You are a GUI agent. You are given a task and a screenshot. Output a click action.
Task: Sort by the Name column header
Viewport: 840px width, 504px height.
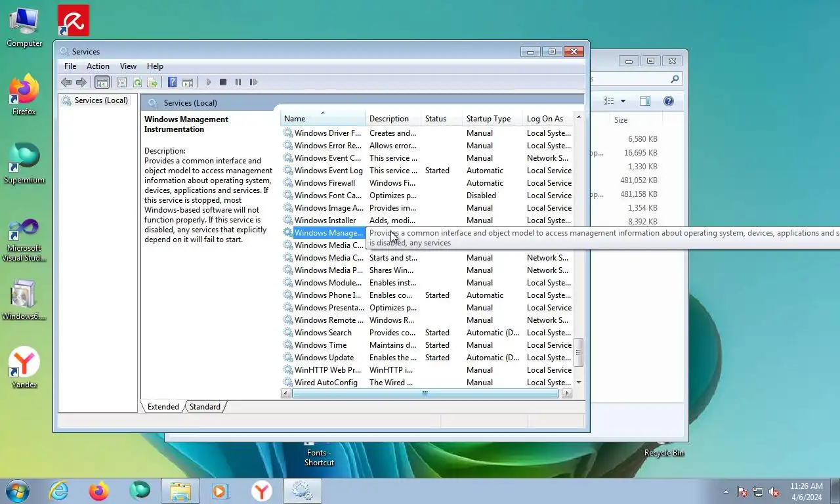(x=323, y=119)
